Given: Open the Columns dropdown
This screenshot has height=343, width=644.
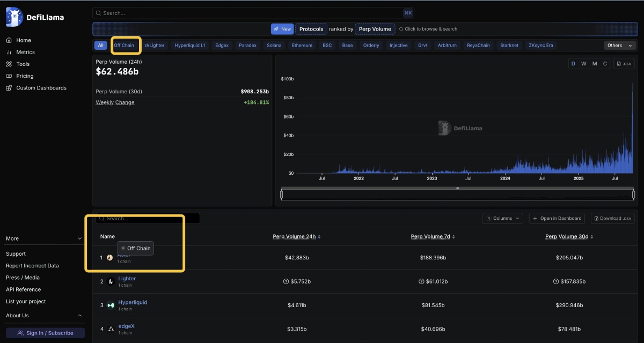Looking at the screenshot, I should [x=503, y=218].
